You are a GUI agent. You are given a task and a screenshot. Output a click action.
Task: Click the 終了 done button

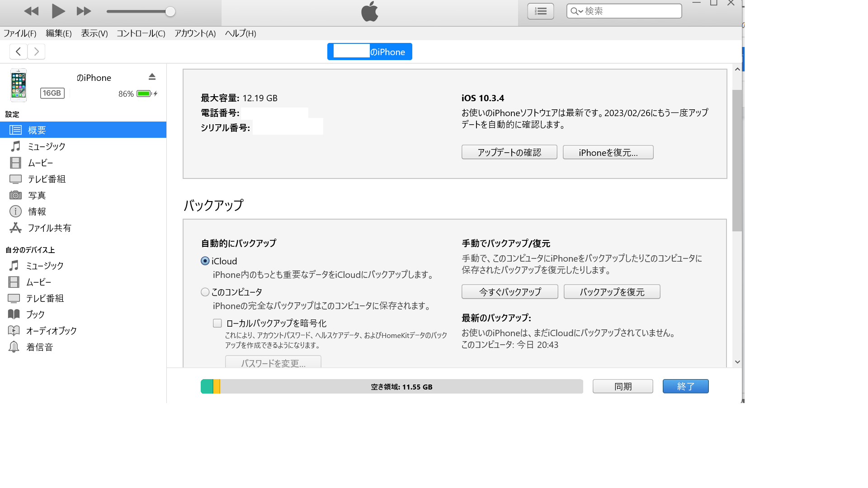coord(685,386)
